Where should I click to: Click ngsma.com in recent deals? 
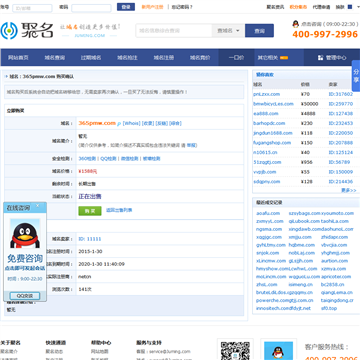click(x=269, y=229)
